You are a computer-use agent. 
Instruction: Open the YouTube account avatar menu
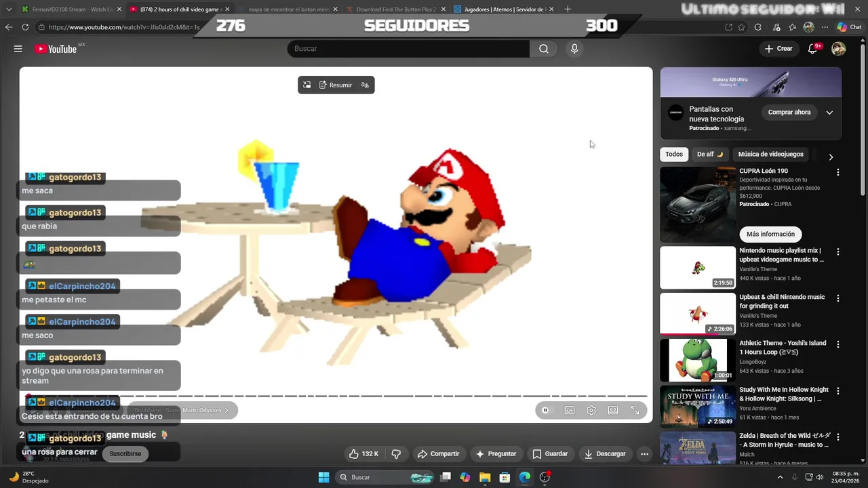pos(839,49)
